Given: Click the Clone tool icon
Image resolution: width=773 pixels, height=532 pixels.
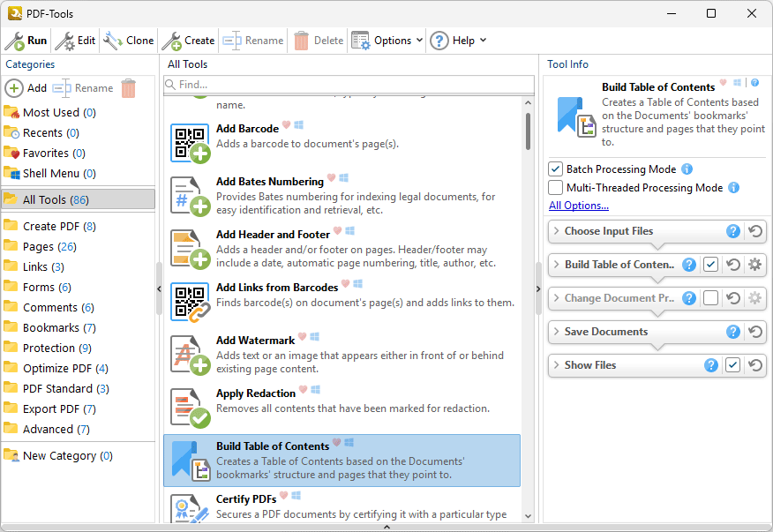Looking at the screenshot, I should 113,41.
